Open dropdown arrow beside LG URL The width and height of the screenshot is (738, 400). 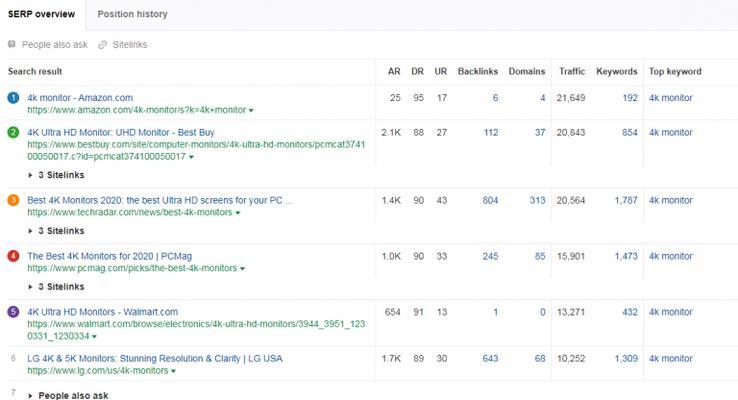(x=174, y=371)
